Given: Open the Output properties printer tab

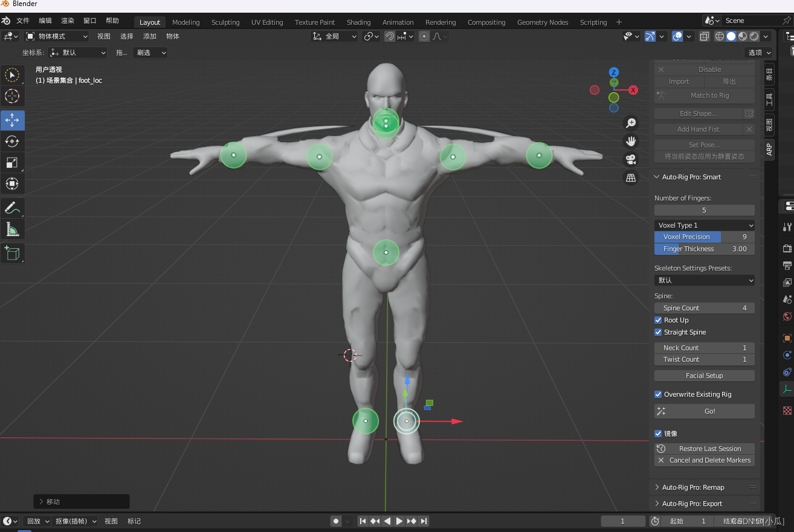Looking at the screenshot, I should [787, 265].
